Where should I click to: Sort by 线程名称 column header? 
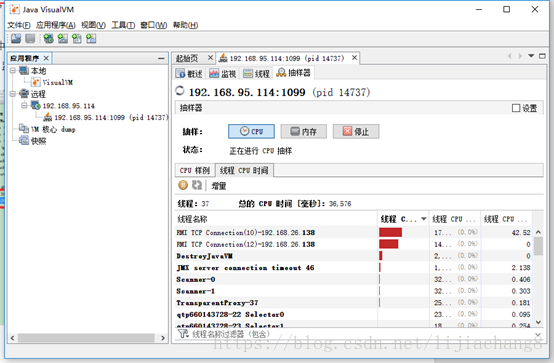(276, 219)
